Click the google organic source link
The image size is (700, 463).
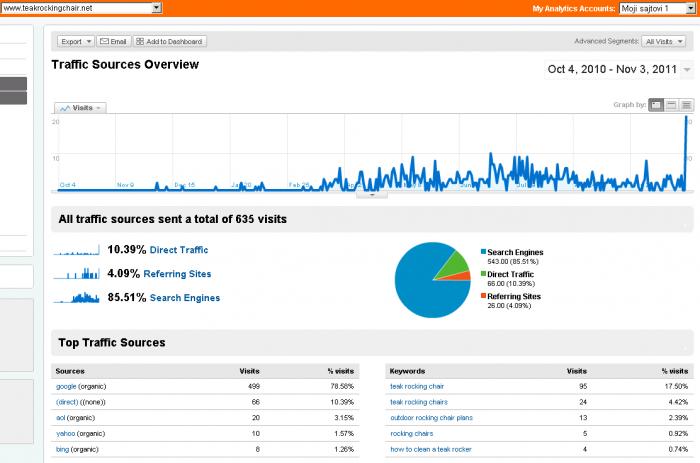(66, 386)
